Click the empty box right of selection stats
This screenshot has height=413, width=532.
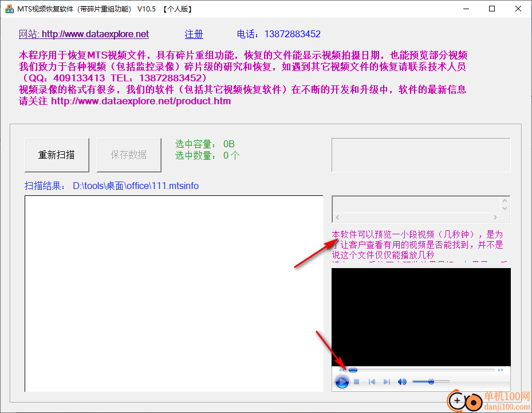[421, 155]
